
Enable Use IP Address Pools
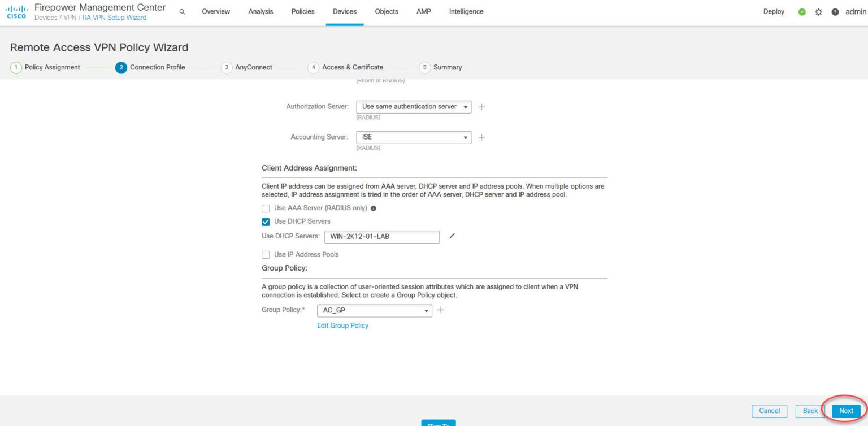266,254
